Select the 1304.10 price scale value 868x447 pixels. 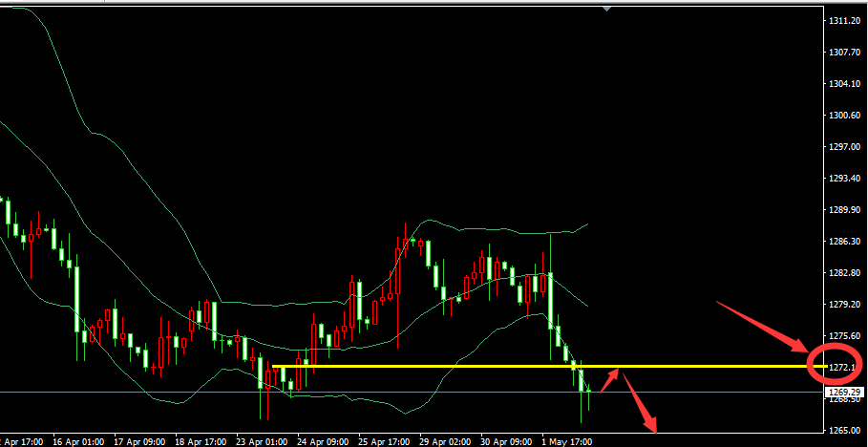click(844, 84)
